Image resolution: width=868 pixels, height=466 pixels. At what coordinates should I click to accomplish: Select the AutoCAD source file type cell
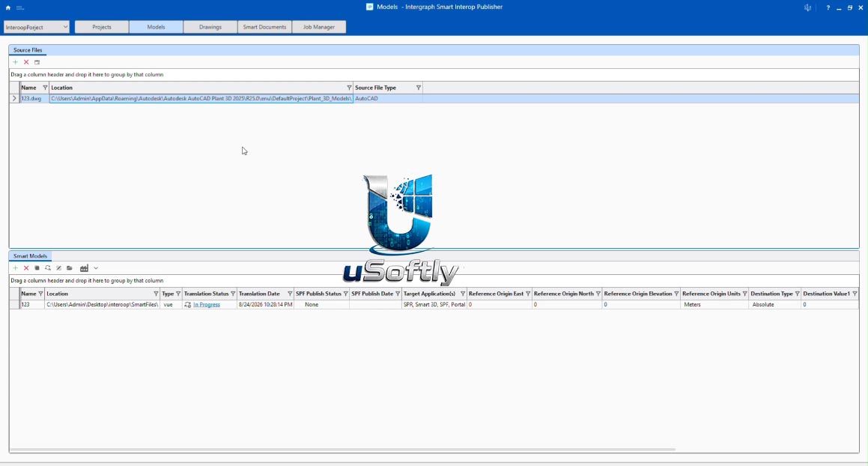click(x=387, y=99)
